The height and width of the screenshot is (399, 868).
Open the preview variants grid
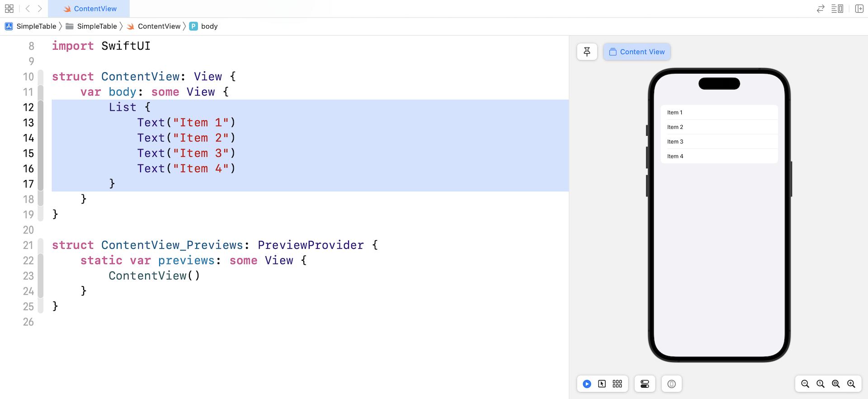coord(617,384)
